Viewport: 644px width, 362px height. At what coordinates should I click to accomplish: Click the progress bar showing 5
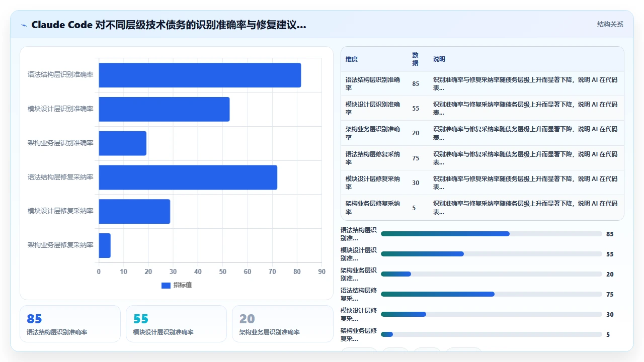[492, 334]
